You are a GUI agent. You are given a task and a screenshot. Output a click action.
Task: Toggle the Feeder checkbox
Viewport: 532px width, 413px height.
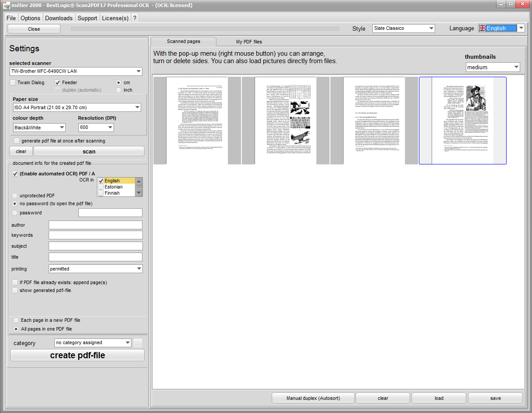(58, 82)
